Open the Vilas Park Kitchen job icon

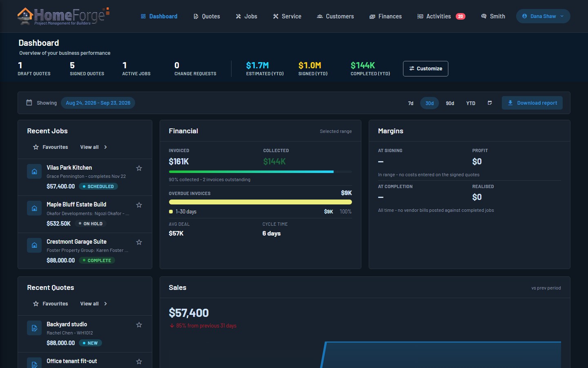pyautogui.click(x=34, y=171)
